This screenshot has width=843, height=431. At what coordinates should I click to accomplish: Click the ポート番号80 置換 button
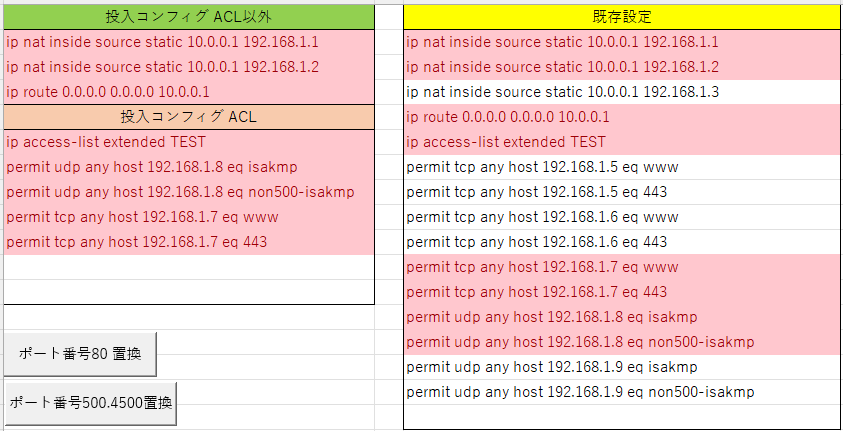click(x=80, y=354)
